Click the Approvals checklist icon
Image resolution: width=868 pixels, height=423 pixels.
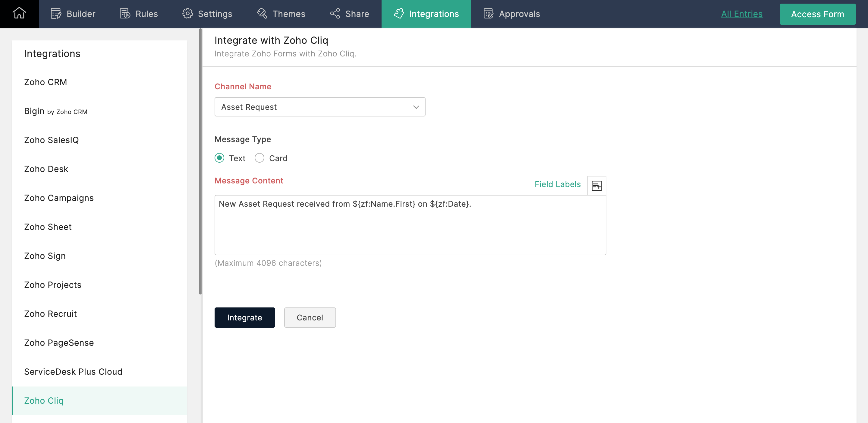click(x=488, y=14)
